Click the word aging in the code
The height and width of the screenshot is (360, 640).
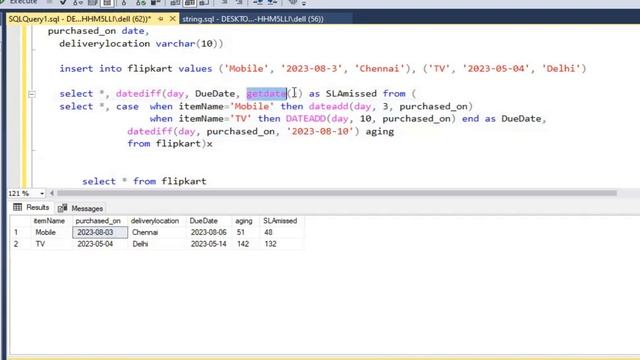[x=380, y=132]
